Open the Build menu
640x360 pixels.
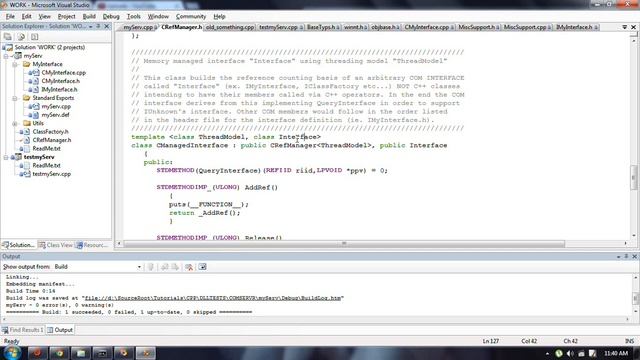[89, 17]
